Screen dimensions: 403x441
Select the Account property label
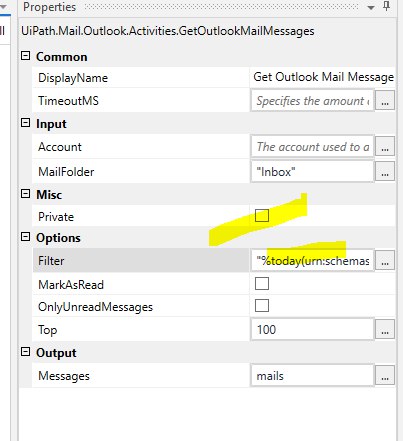pos(60,147)
